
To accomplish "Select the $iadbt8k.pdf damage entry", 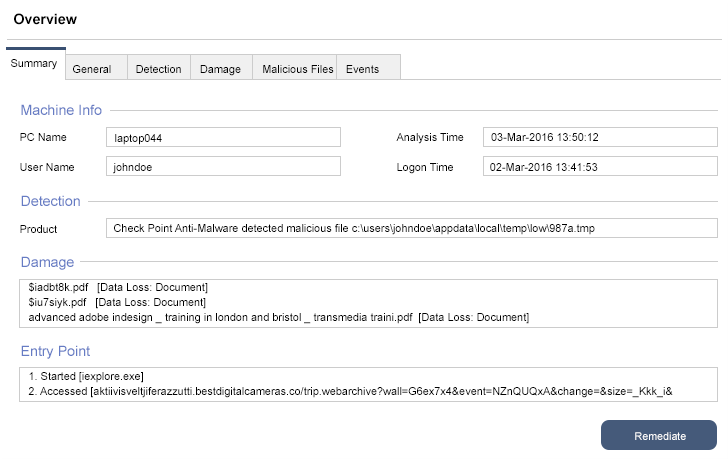I will pyautogui.click(x=118, y=287).
